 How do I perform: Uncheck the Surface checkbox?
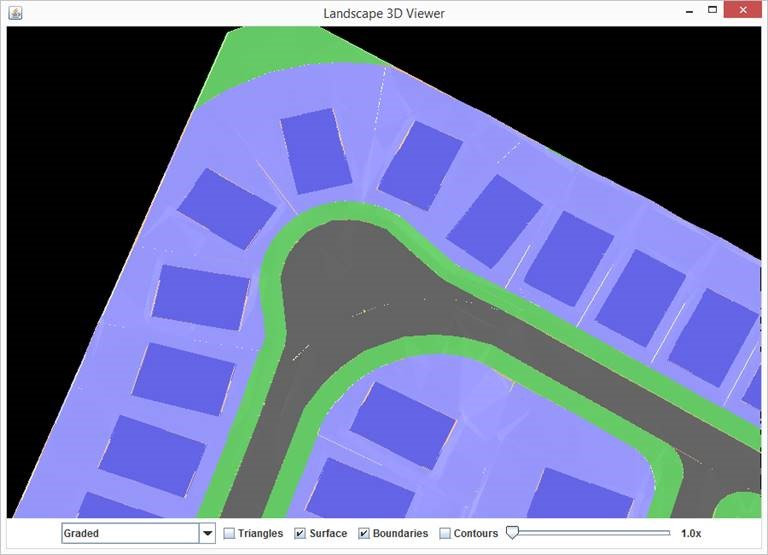click(x=300, y=533)
